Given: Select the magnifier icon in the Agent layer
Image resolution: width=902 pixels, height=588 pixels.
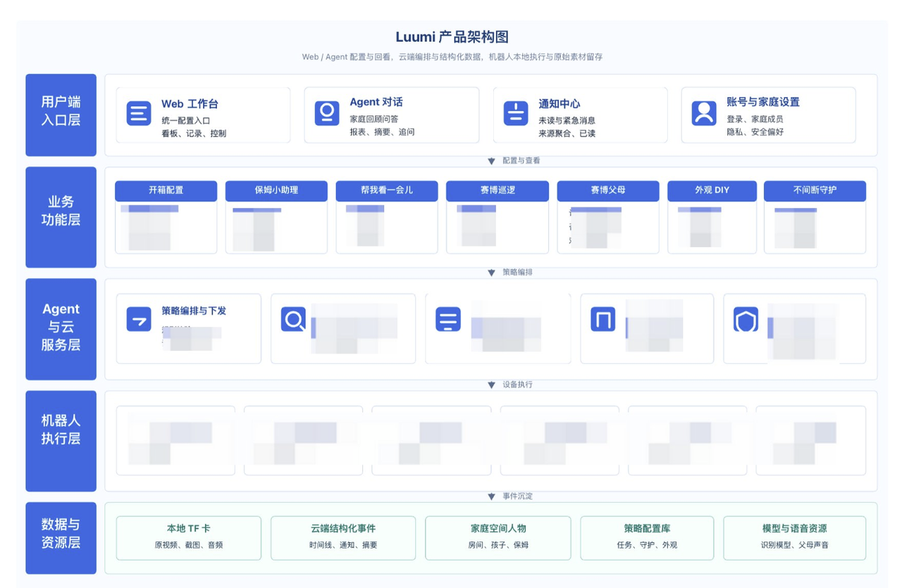Looking at the screenshot, I should coord(294,319).
